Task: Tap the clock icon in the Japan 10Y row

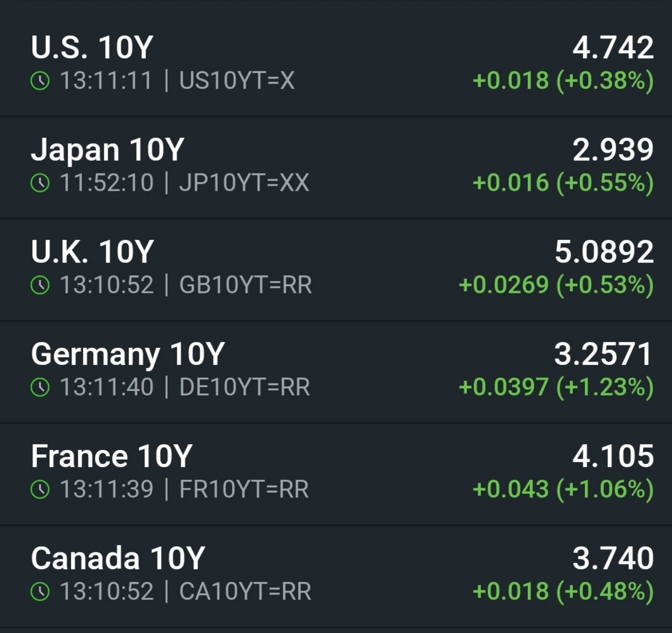Action: click(40, 183)
